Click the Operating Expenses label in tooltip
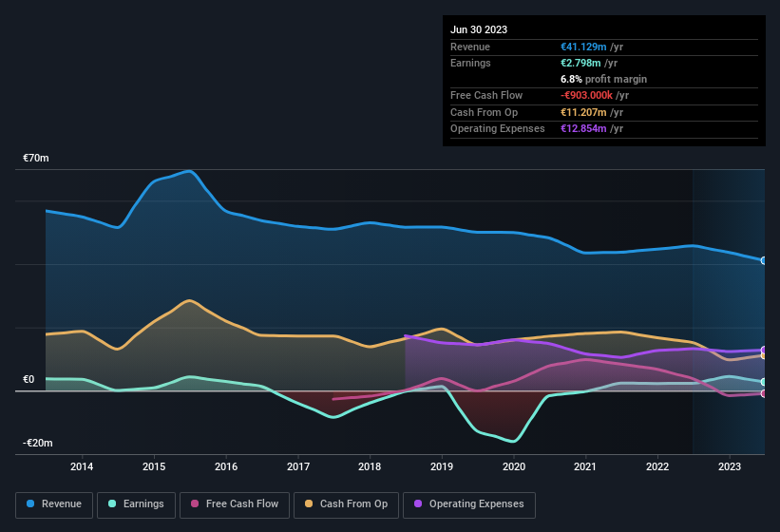Viewport: 780px width, 532px height. pos(498,128)
